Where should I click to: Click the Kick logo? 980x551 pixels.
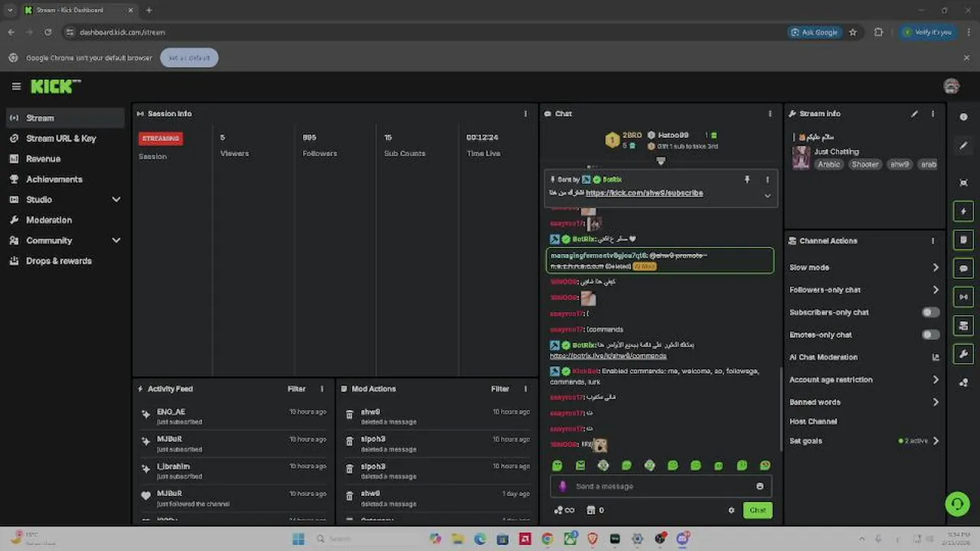[55, 86]
